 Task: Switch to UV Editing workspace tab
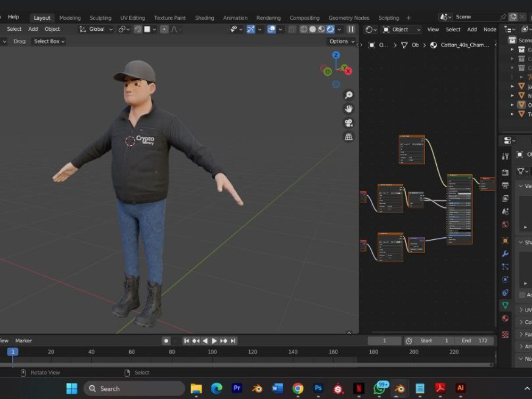(x=132, y=18)
